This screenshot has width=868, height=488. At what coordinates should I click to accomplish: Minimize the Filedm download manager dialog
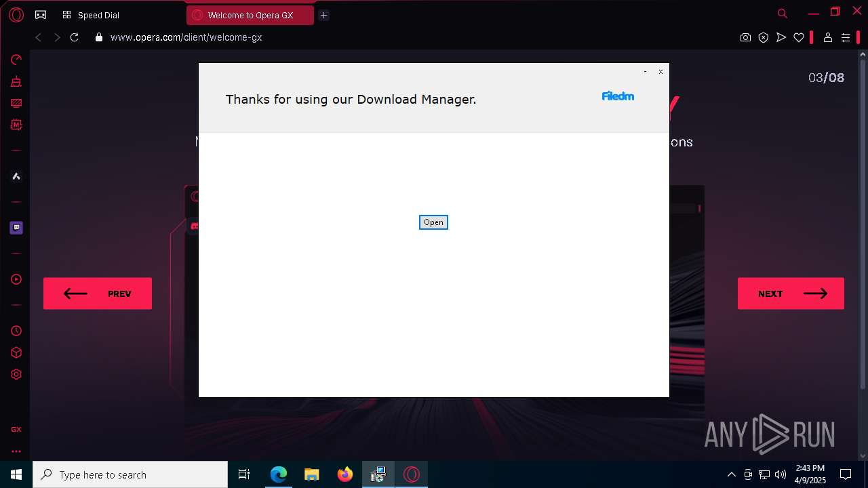(645, 71)
